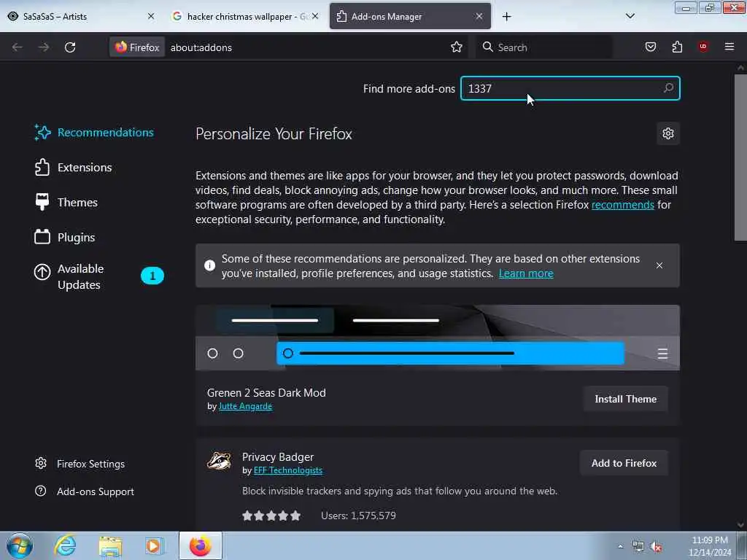Launch Internet Explorer from the taskbar
Viewport: 747px width, 560px height.
tap(65, 545)
